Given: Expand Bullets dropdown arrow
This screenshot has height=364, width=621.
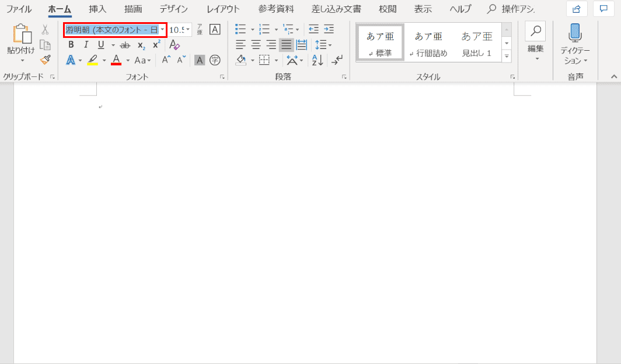Looking at the screenshot, I should pyautogui.click(x=252, y=30).
